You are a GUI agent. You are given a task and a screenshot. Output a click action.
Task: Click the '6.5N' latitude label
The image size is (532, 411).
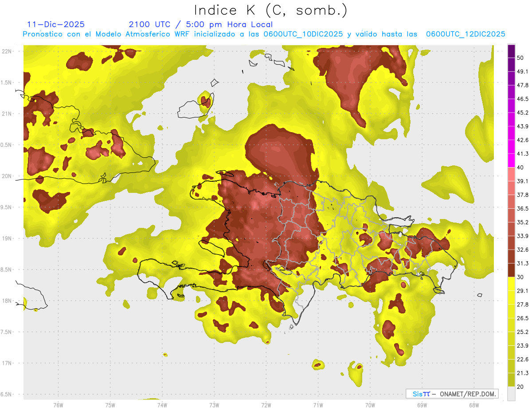tap(7, 395)
